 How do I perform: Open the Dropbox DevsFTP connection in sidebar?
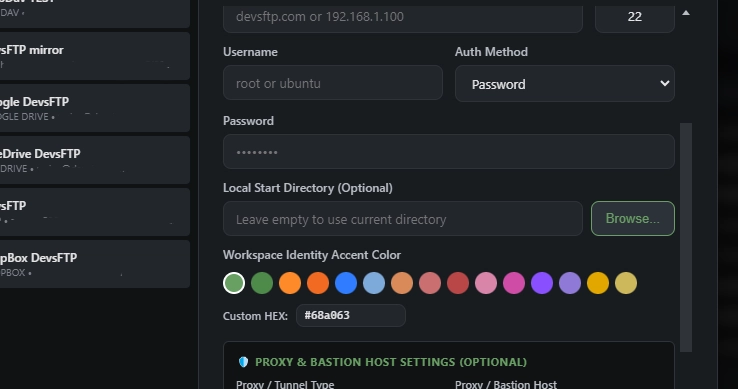(x=94, y=264)
